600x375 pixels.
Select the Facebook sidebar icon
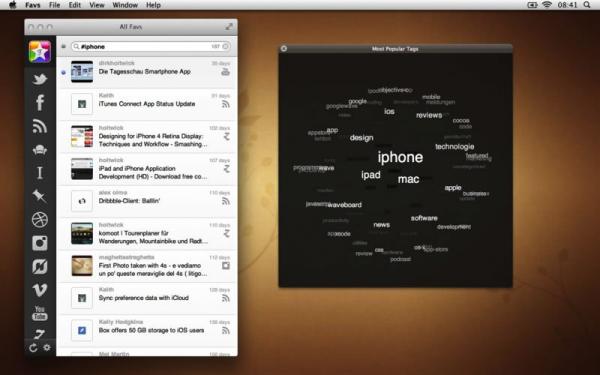point(40,103)
